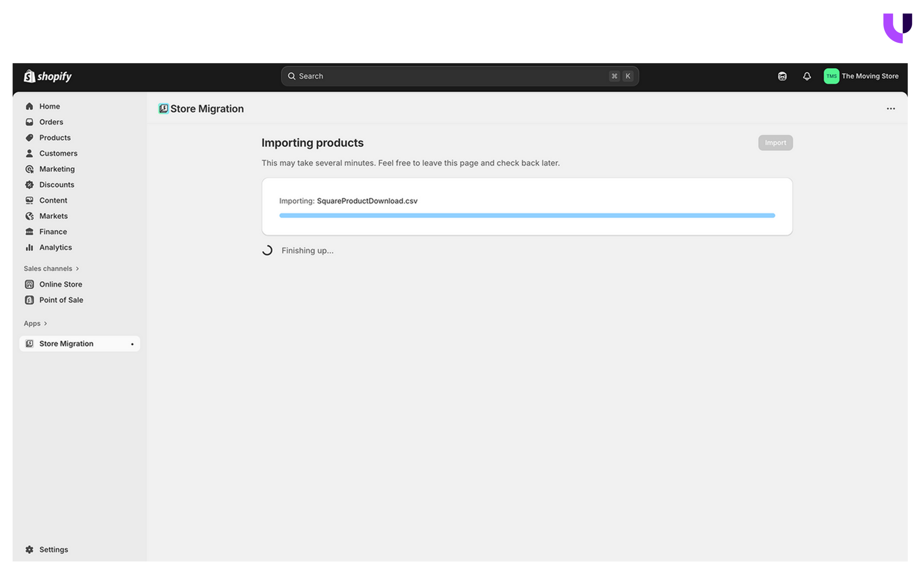Image resolution: width=924 pixels, height=575 pixels.
Task: Open Settings gear in sidebar
Action: (29, 549)
